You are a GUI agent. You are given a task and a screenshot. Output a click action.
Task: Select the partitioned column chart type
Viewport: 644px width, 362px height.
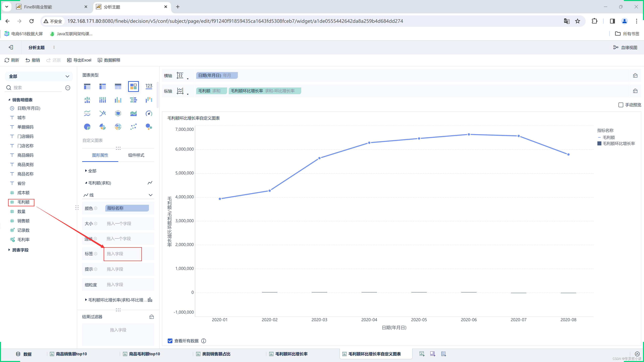[x=87, y=100]
